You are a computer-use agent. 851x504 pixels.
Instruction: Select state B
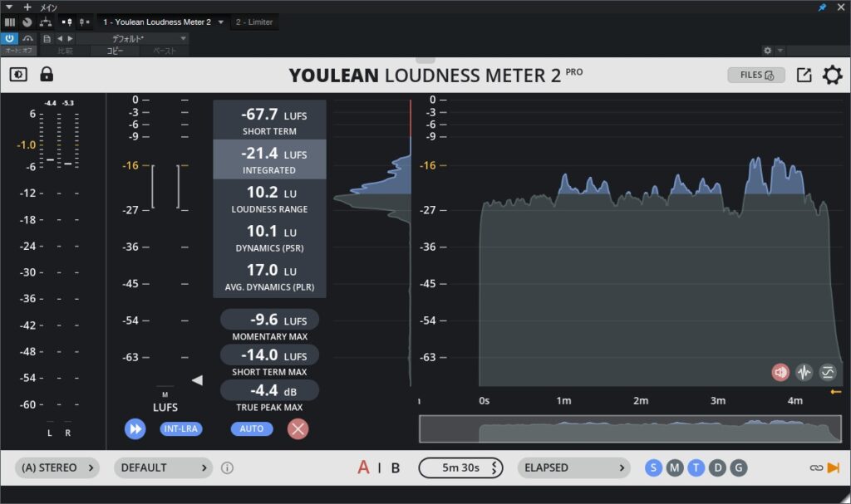point(396,467)
